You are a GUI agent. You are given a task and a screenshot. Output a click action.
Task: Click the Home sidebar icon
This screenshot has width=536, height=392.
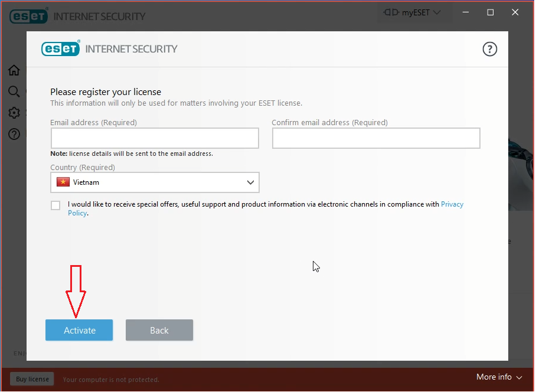[x=14, y=70]
